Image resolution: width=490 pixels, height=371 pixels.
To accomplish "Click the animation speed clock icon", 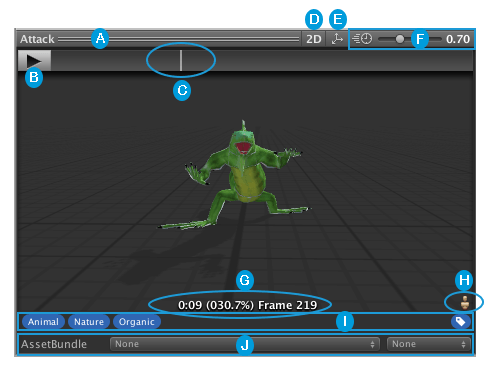I will pyautogui.click(x=363, y=39).
